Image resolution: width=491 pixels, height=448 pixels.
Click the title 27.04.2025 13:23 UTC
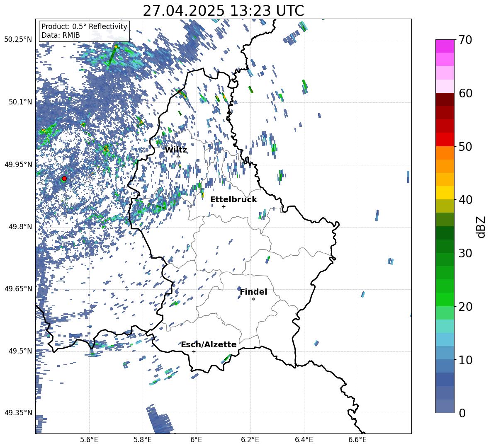(223, 11)
